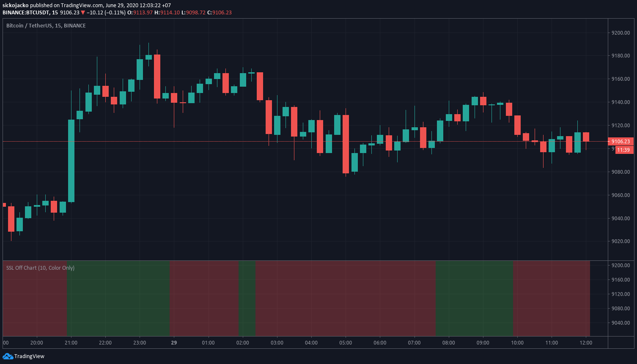Click the tall green breakout candle at 21:00
This screenshot has height=364, width=637.
(71, 161)
